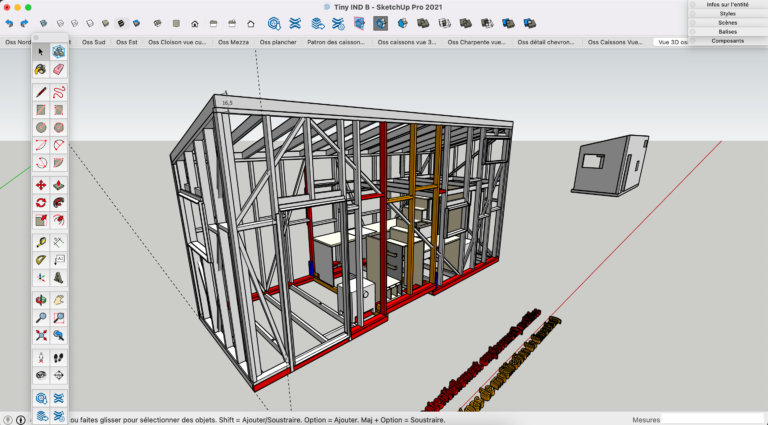Choose the Freehand squiggle tool
Image resolution: width=768 pixels, height=425 pixels.
(x=58, y=92)
